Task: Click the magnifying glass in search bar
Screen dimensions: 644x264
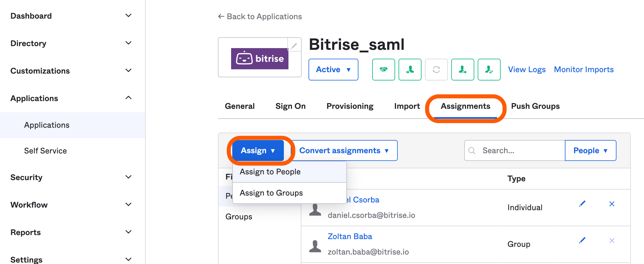Action: coord(472,150)
